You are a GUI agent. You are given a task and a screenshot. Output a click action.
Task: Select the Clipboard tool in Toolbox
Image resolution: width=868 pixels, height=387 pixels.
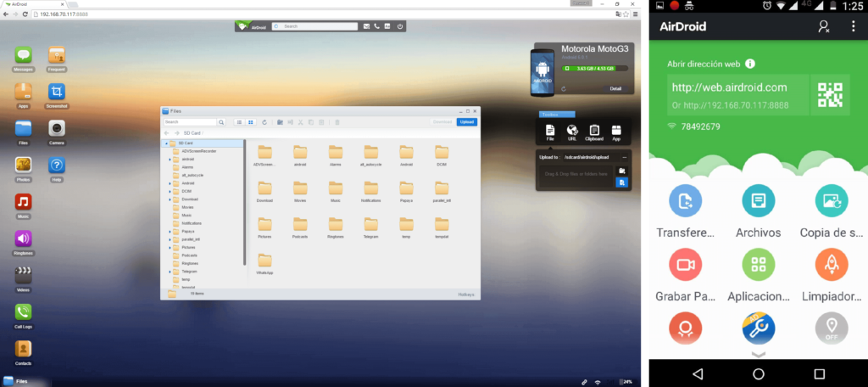594,132
